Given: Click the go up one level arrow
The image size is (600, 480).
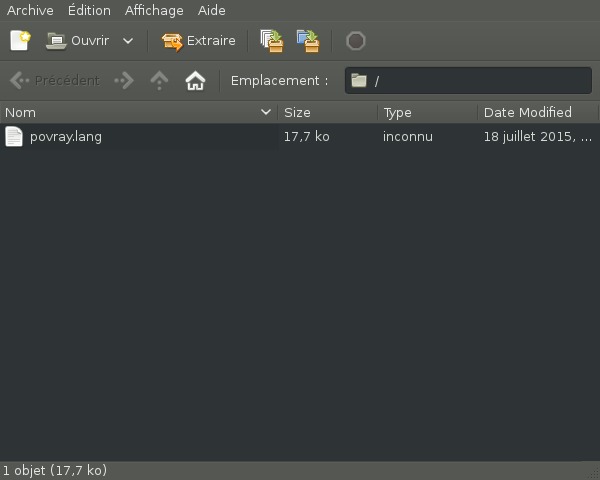Looking at the screenshot, I should pos(159,81).
